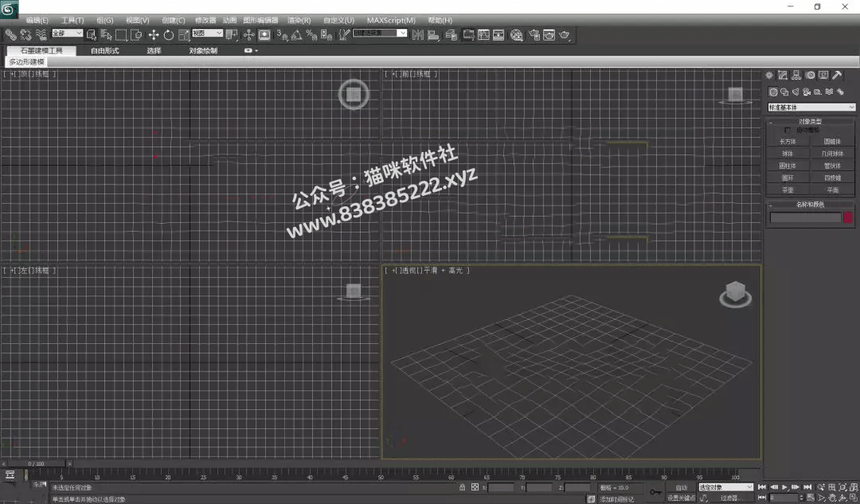860x504 pixels.
Task: Collapse the 名称和颜色 rollout
Action: tap(810, 204)
